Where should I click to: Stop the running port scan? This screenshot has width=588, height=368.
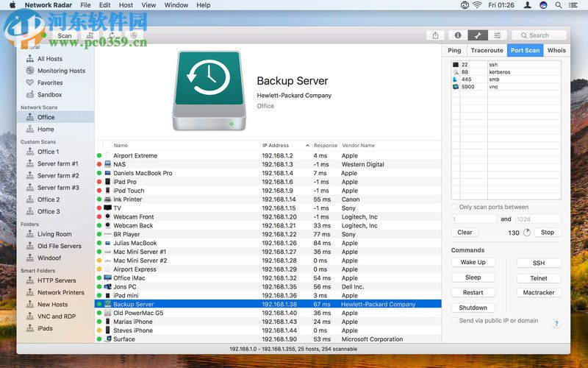pos(548,232)
